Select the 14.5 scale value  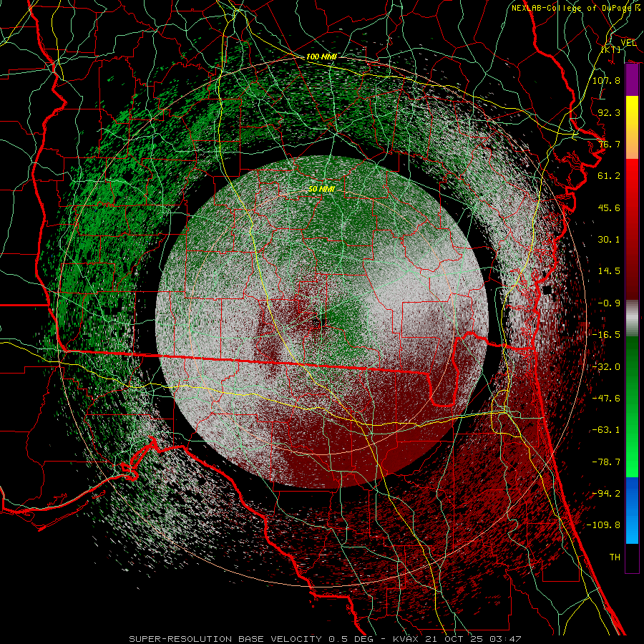pos(609,271)
